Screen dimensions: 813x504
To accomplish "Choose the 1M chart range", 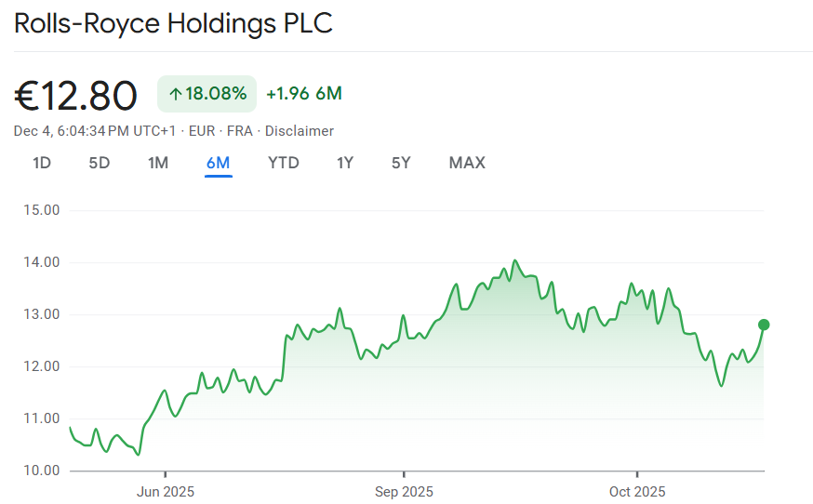I will [158, 164].
